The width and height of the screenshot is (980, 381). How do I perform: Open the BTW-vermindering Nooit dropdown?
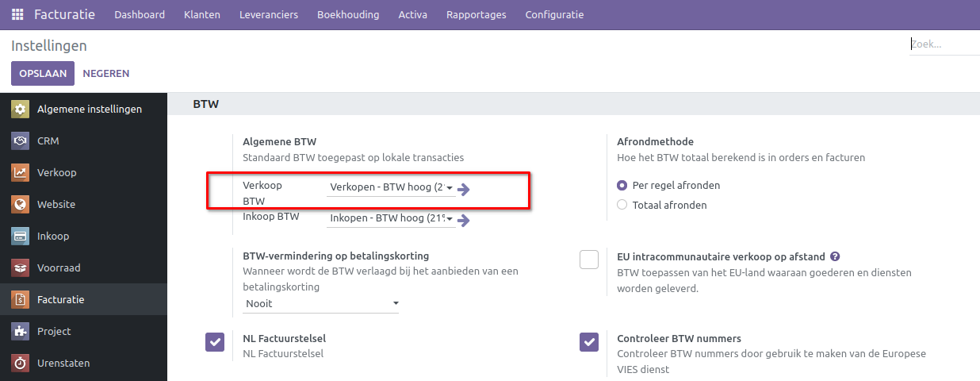click(320, 303)
